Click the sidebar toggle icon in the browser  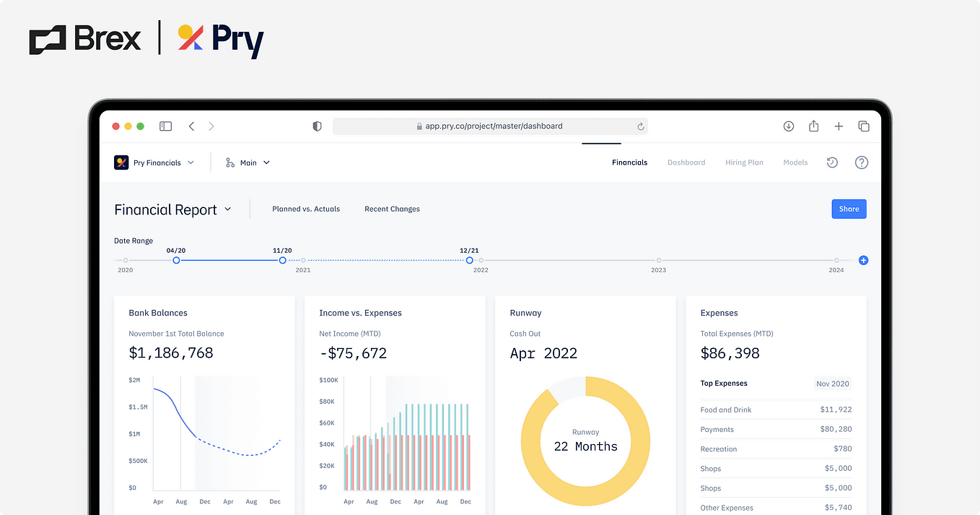[165, 126]
